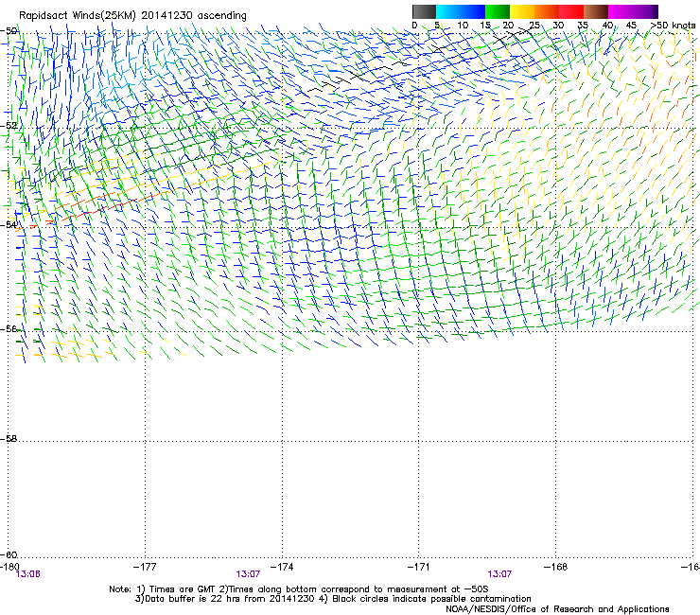
Task: Click the '-174' longitude axis label
Action: click(x=282, y=567)
